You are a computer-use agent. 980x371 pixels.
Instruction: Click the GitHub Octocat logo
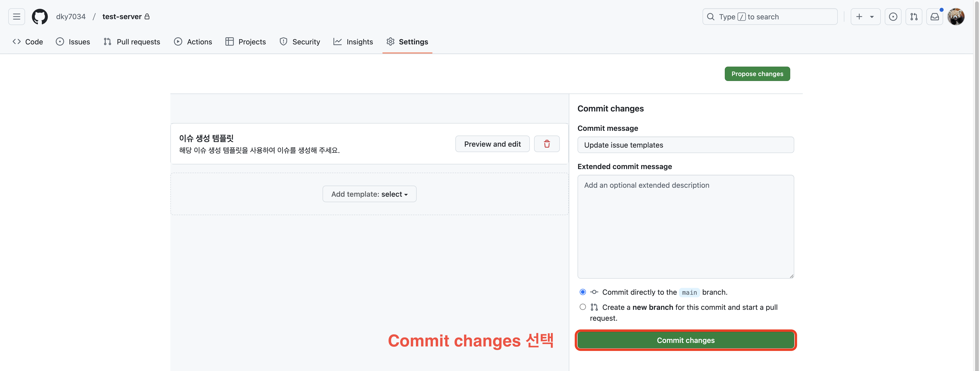39,17
